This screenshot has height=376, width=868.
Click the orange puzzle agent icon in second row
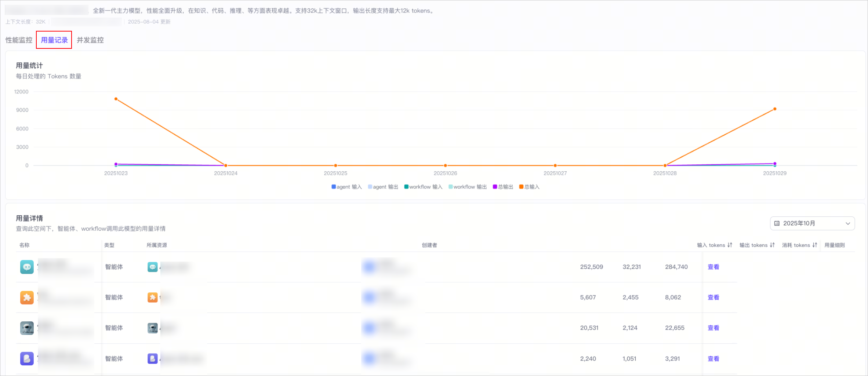[x=27, y=297]
